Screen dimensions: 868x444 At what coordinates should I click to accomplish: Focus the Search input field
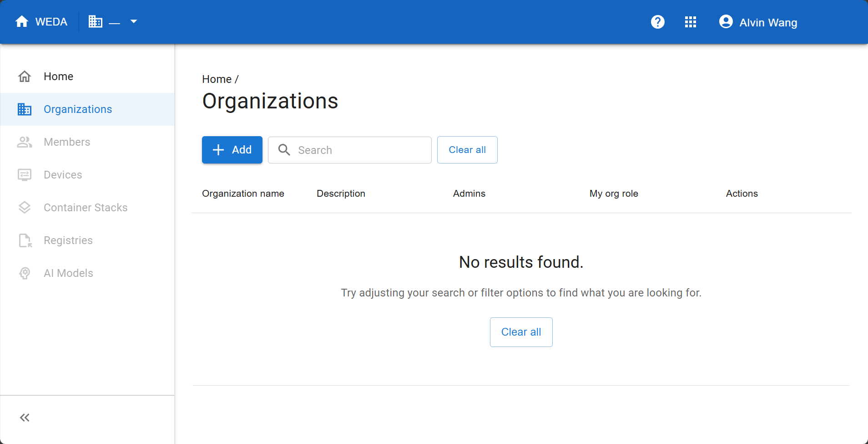(x=350, y=150)
